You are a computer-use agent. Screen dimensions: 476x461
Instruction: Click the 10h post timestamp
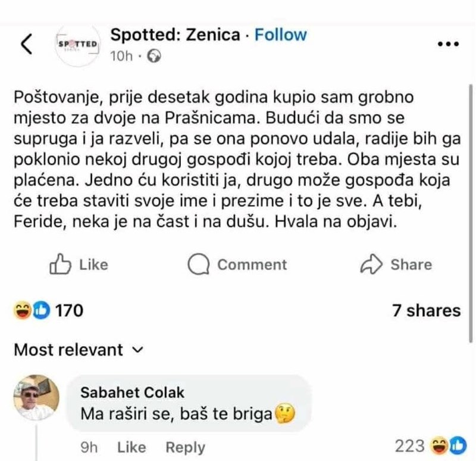(x=122, y=57)
